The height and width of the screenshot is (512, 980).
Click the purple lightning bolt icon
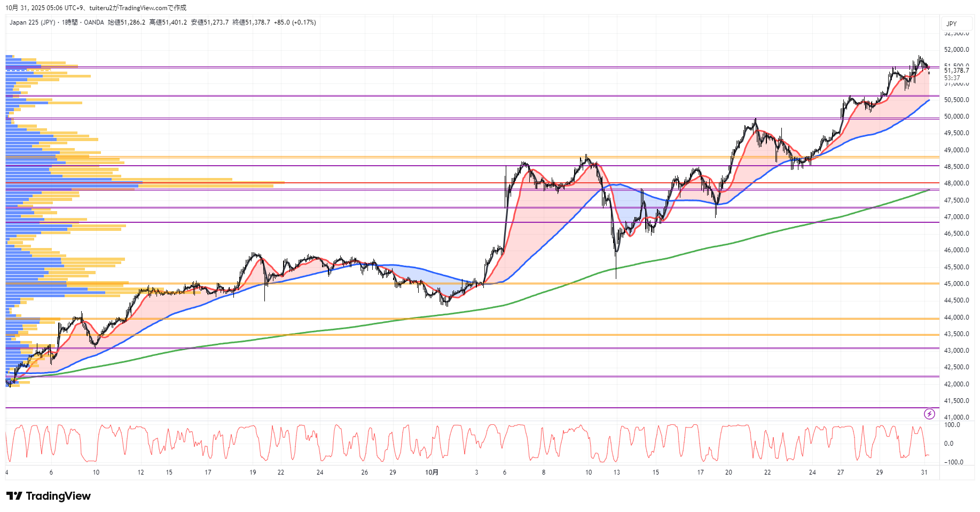(929, 414)
